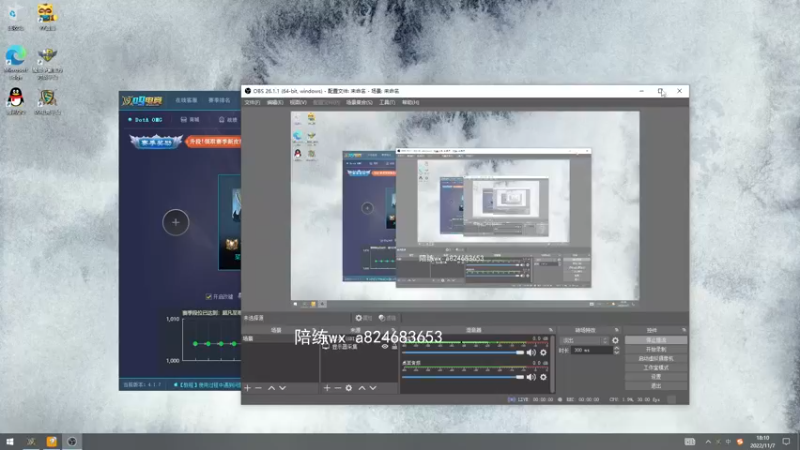Toggle lock on the display capture source
Viewport: 800px width, 450px height.
[x=394, y=346]
